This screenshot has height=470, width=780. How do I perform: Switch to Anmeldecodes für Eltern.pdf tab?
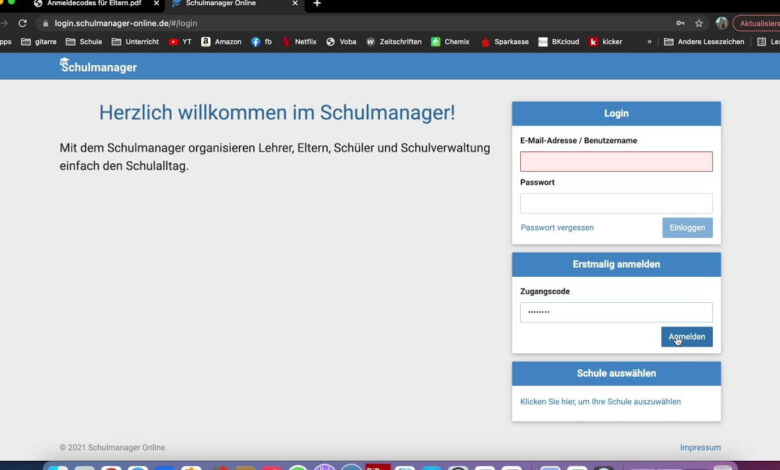click(94, 3)
